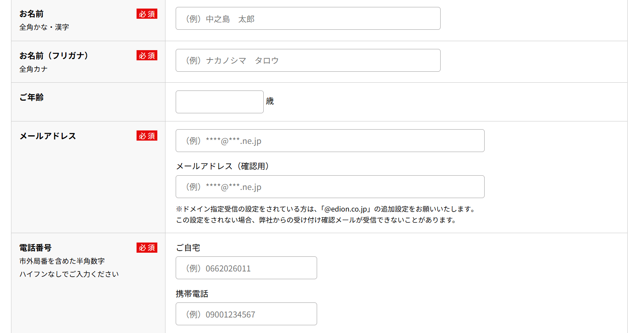Click the メールアドレス（確認用） confirmation input field
Screen dimensions: 644x333
(330, 187)
